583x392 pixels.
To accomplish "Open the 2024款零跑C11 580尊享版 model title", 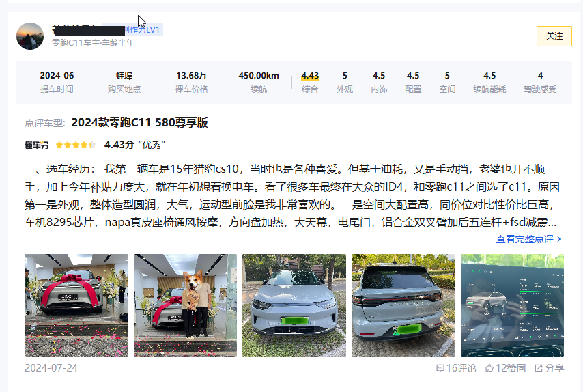I will [139, 122].
